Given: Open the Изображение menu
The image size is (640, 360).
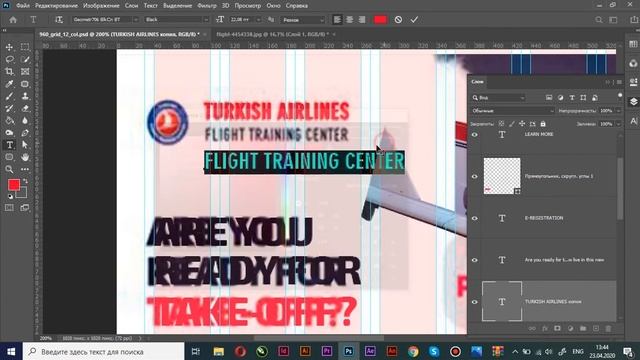Looking at the screenshot, I should click(101, 6).
